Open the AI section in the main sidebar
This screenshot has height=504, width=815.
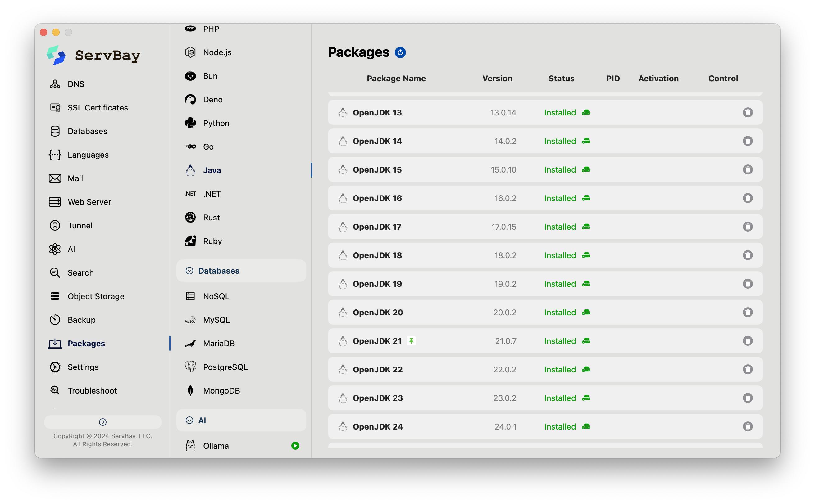(62, 249)
